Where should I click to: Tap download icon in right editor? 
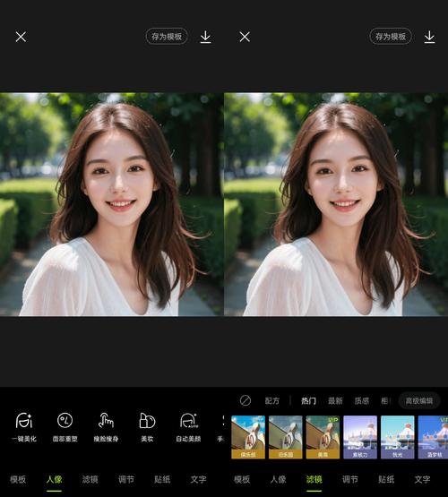tap(429, 37)
